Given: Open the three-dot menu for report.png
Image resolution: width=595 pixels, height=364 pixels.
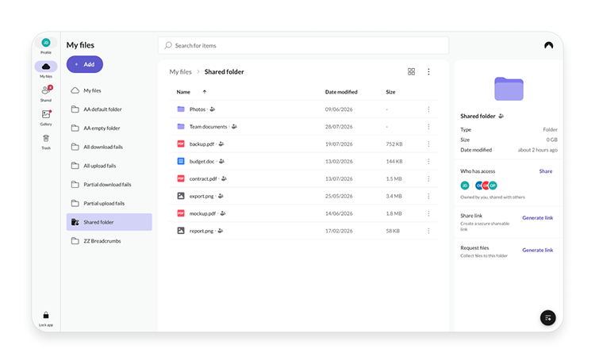Looking at the screenshot, I should tap(428, 231).
